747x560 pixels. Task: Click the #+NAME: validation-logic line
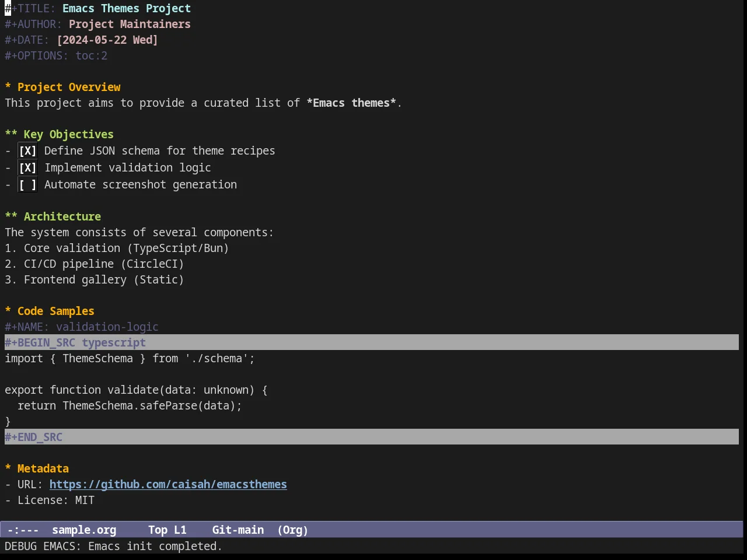click(82, 327)
